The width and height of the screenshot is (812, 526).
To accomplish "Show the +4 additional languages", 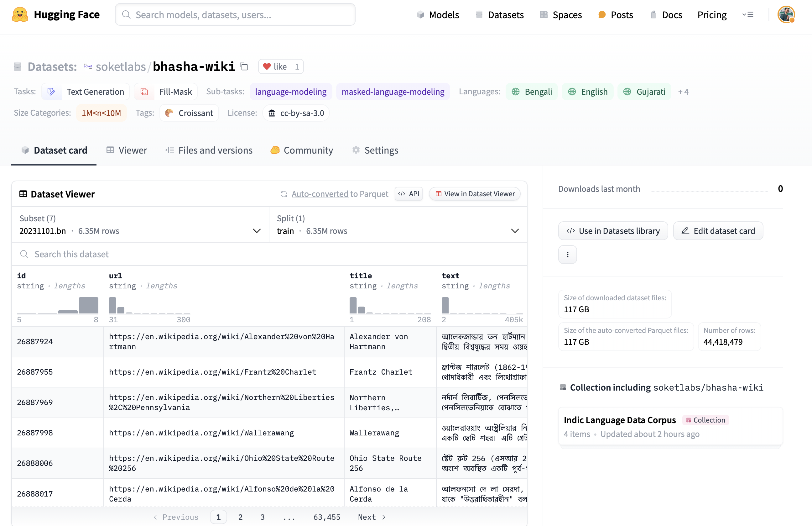I will (683, 92).
